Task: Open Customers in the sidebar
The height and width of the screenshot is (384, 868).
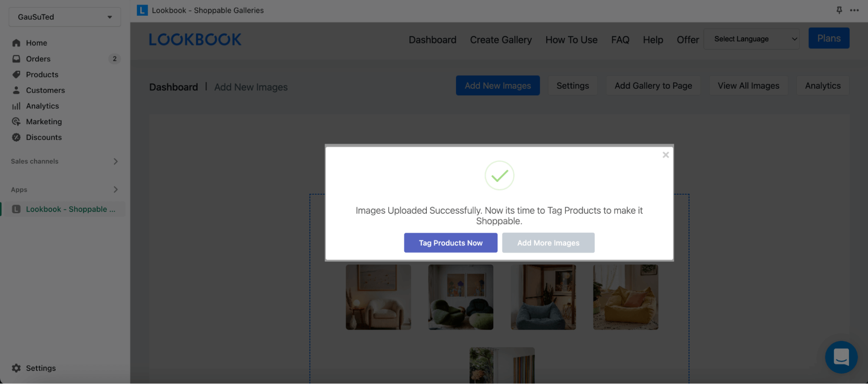Action: 46,90
